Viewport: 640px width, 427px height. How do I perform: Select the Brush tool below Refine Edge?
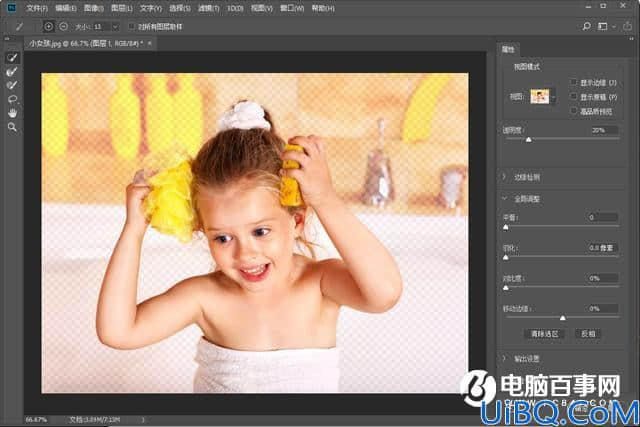pyautogui.click(x=12, y=85)
